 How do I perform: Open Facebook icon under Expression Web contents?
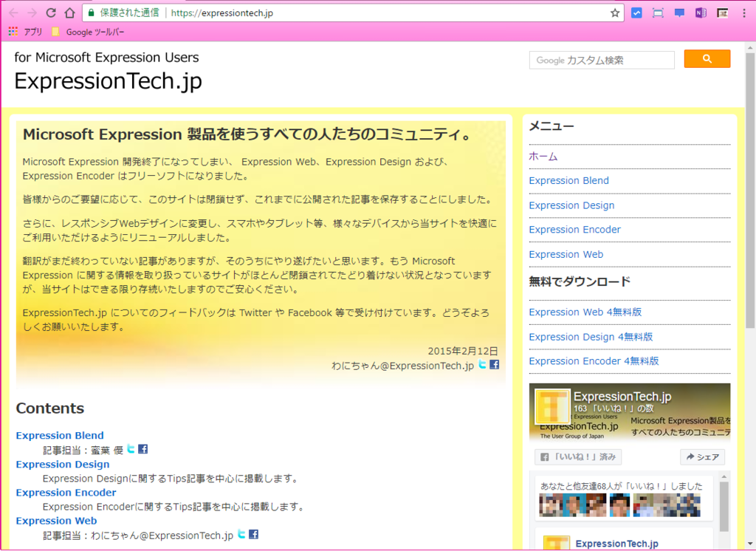pyautogui.click(x=254, y=534)
